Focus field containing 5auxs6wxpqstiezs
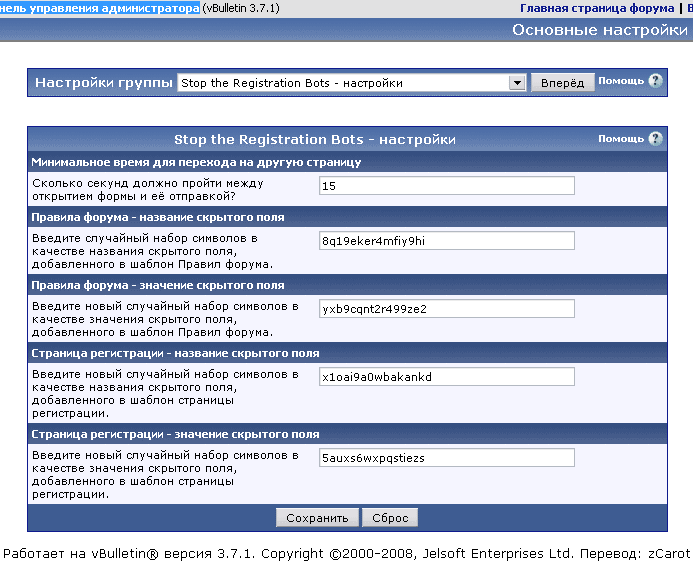Viewport: 693px width, 574px height. (x=447, y=458)
